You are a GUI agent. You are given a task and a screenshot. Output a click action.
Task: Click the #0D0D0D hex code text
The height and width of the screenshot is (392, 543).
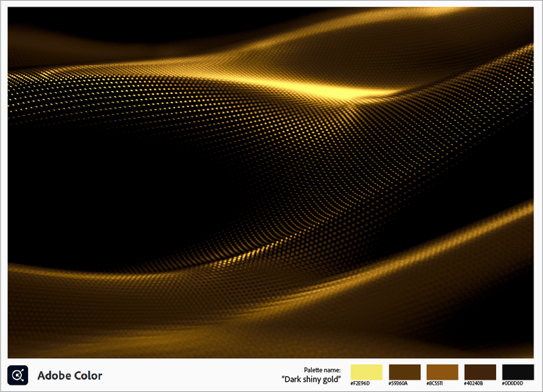tap(512, 383)
